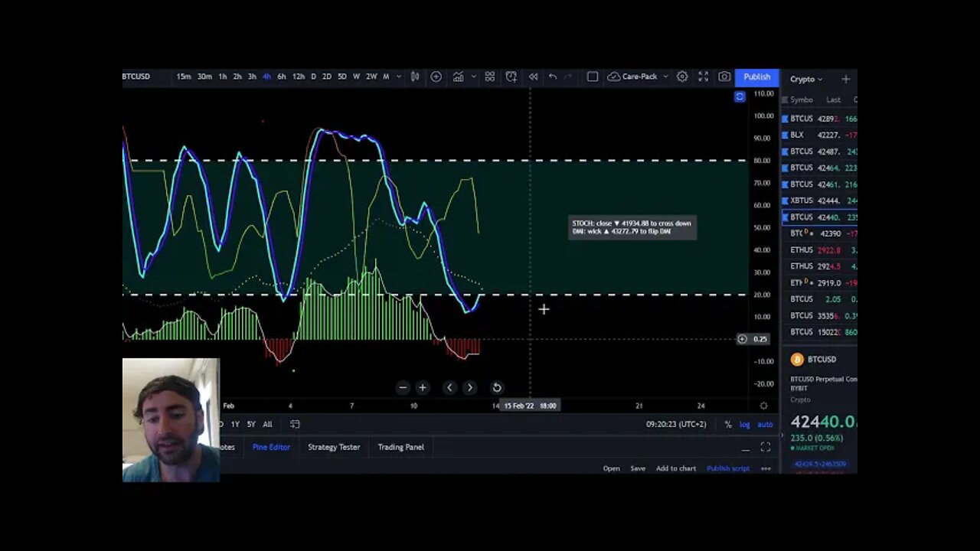The image size is (980, 551).
Task: Click the blue Publish button
Action: click(756, 77)
